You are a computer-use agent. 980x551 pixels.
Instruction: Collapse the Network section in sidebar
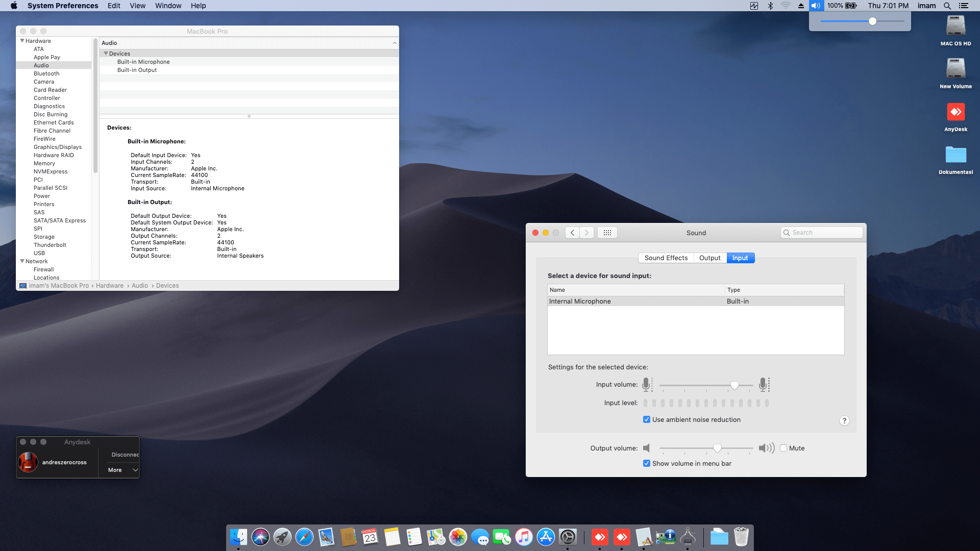click(22, 261)
